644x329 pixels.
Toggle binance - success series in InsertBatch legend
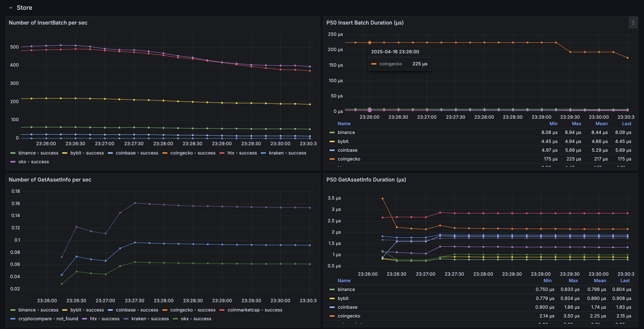[38, 153]
